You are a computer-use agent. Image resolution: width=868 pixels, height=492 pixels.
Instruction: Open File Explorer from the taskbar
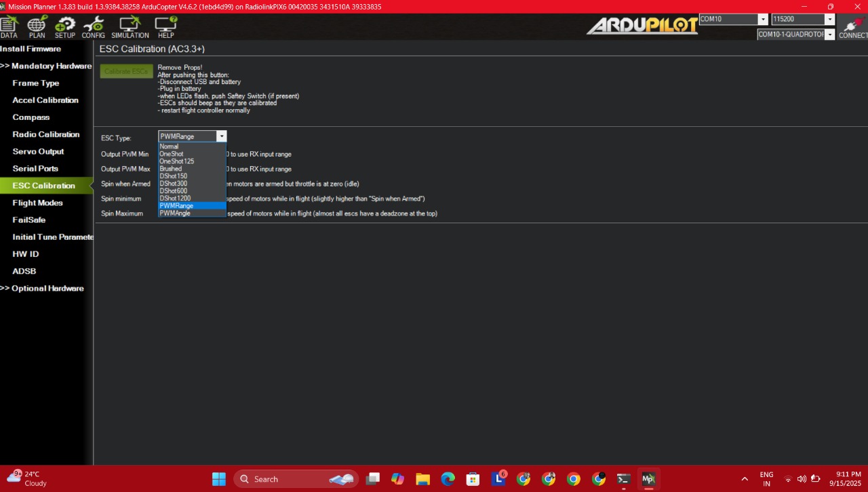coord(422,479)
